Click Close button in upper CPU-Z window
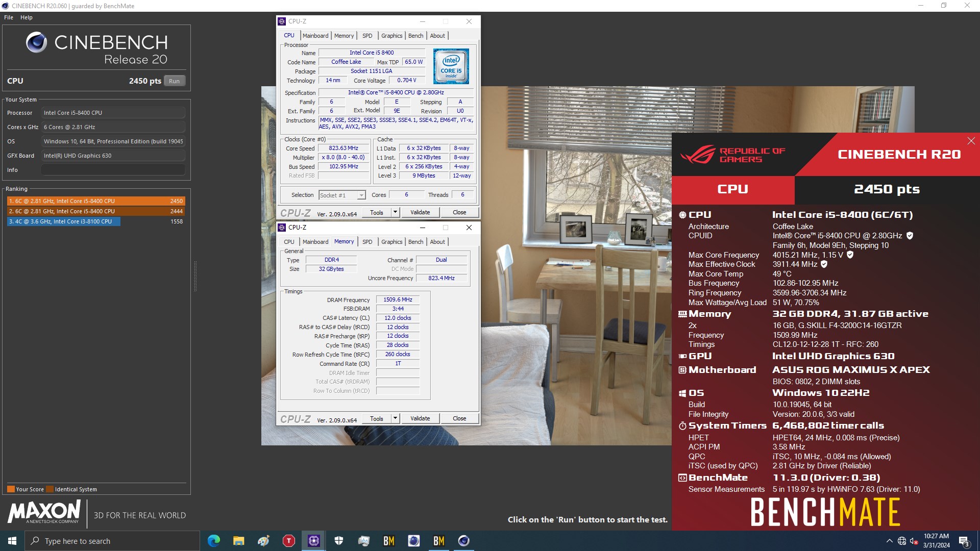This screenshot has width=980, height=551. point(459,212)
